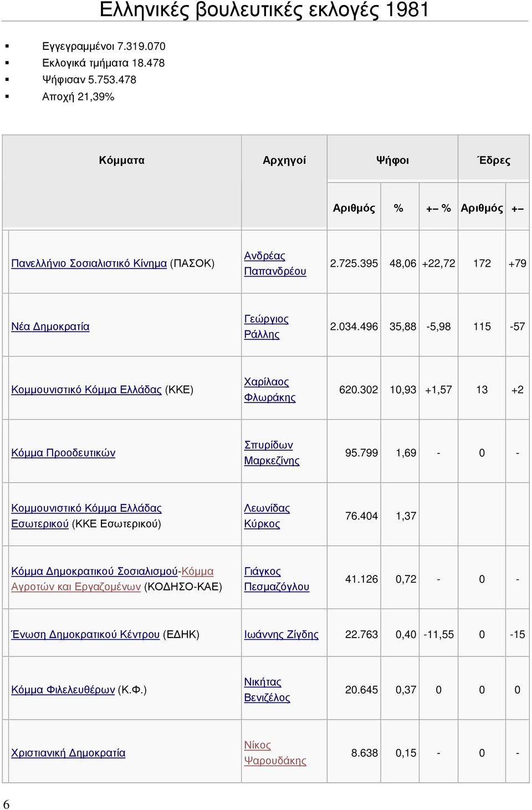Follow the Κόμμα Φιλελευθέρων link
This screenshot has width=532, height=810.
click(63, 690)
